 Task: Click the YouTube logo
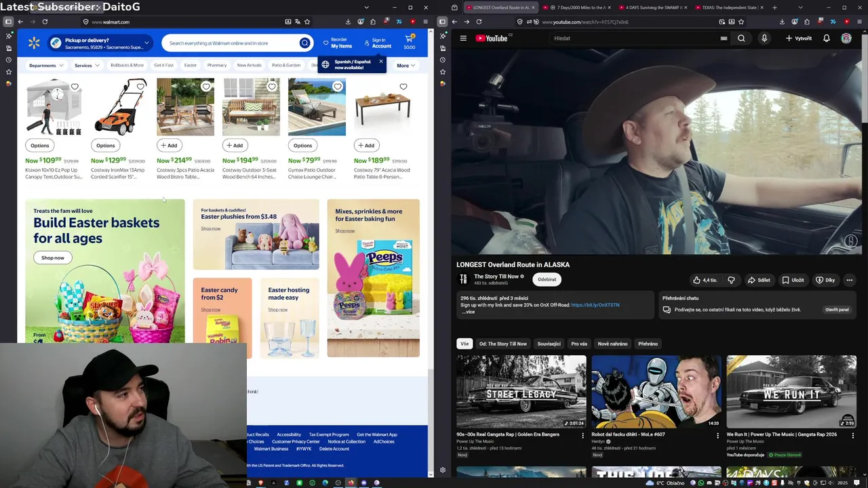[x=492, y=38]
